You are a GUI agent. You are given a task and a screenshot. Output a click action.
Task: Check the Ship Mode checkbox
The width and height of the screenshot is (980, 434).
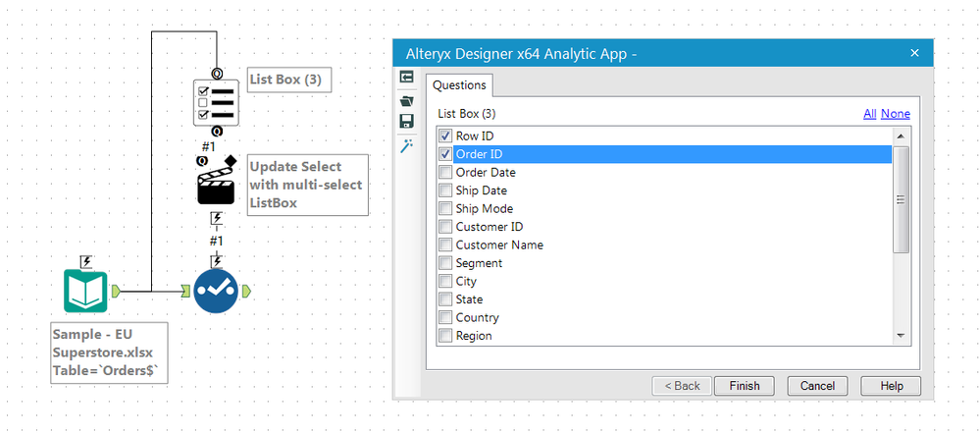(x=445, y=208)
